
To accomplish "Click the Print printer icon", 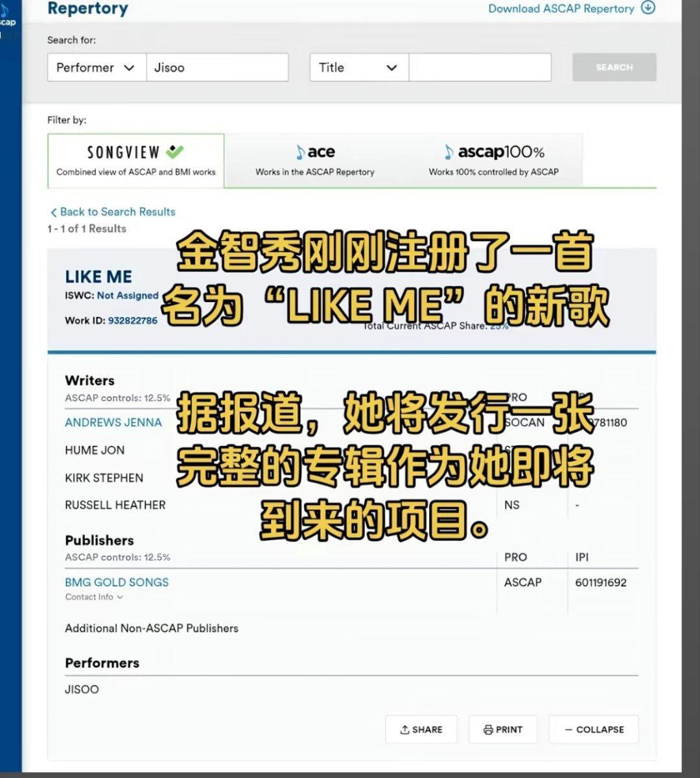I will (x=487, y=729).
